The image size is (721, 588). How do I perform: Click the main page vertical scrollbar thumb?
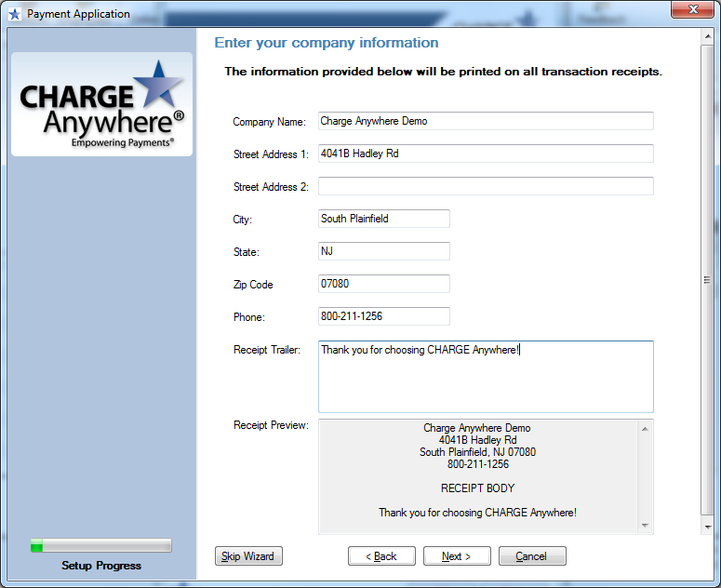(707, 279)
